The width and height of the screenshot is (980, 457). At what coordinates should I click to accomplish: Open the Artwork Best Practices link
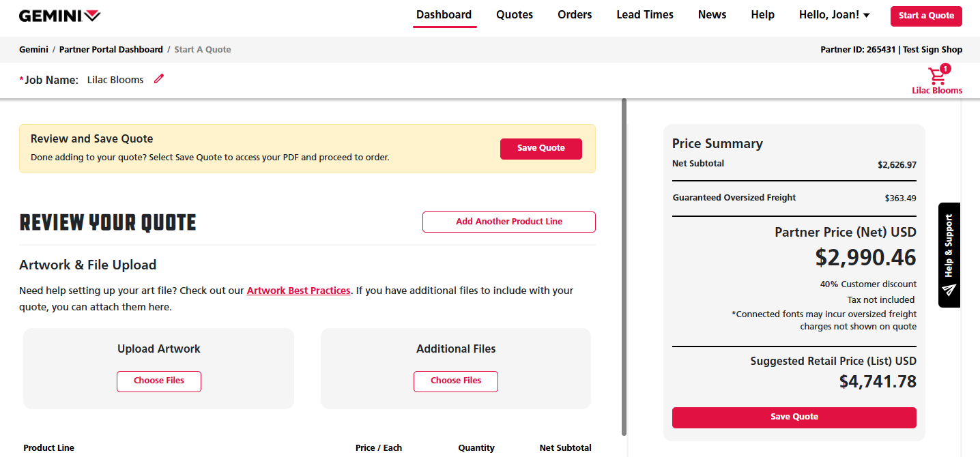point(298,291)
